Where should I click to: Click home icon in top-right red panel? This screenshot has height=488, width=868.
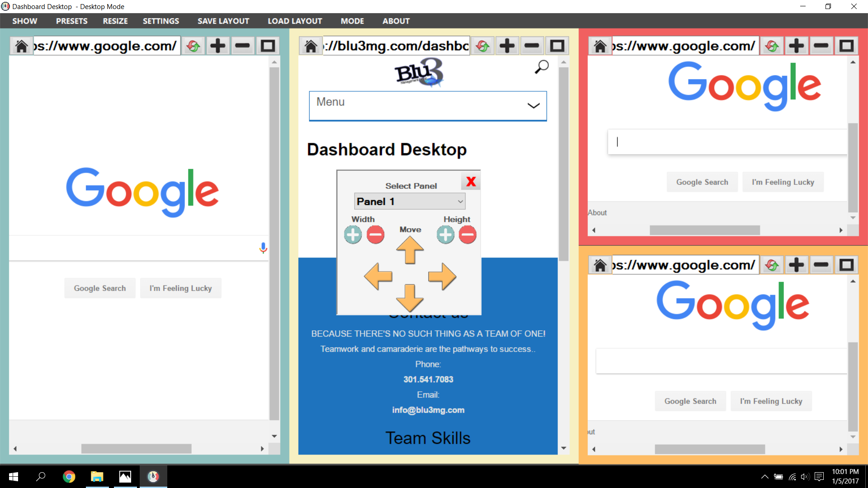click(600, 46)
